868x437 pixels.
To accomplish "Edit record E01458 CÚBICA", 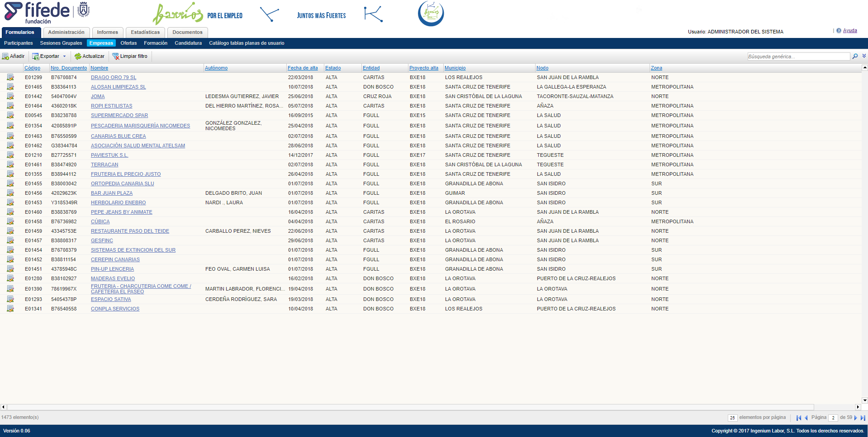I will click(10, 221).
